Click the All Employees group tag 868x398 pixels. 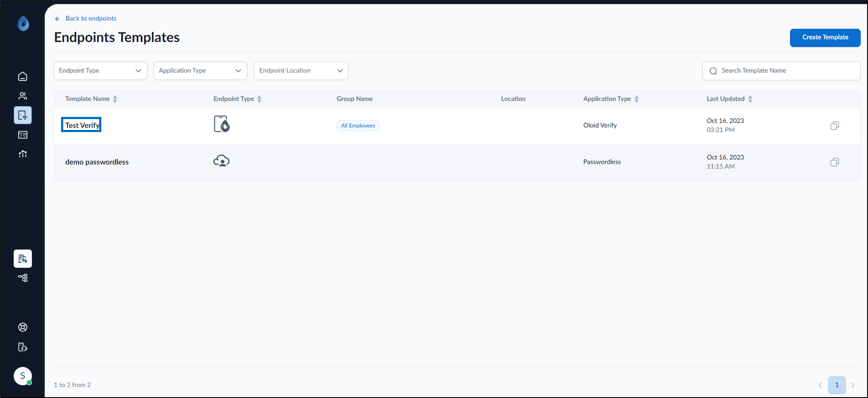[358, 126]
